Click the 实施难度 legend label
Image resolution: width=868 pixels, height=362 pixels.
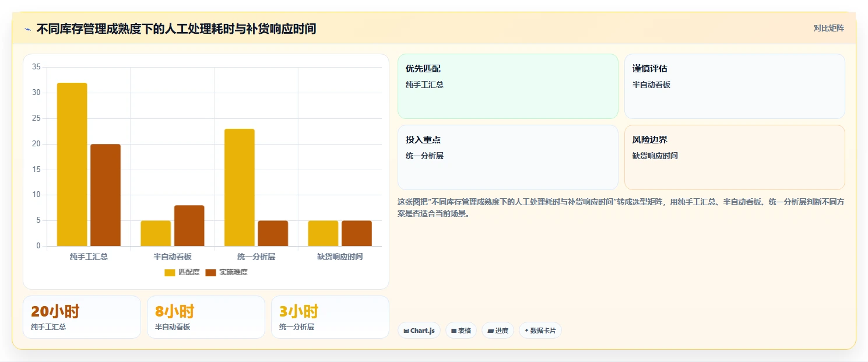[x=233, y=272]
